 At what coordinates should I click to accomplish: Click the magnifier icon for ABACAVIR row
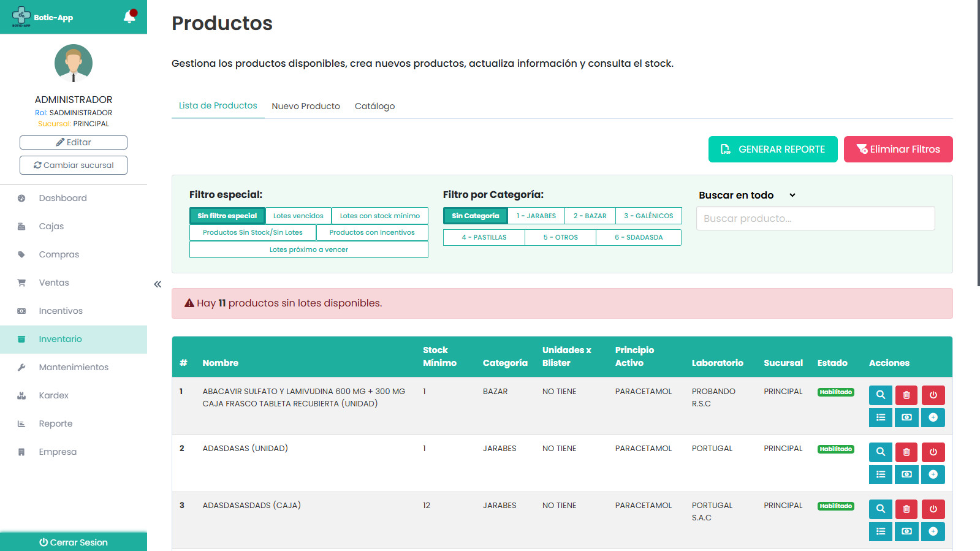(x=880, y=395)
